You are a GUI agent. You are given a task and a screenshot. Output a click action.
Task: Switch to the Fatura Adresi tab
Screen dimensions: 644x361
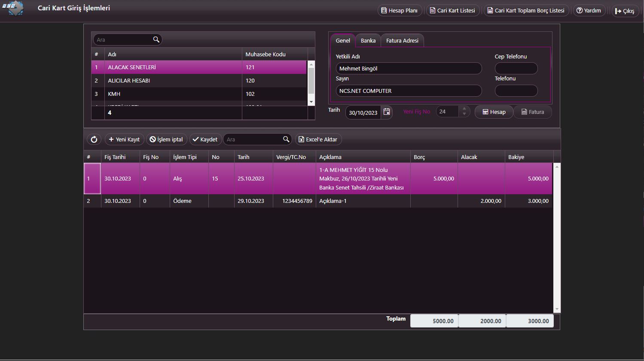[x=402, y=40]
